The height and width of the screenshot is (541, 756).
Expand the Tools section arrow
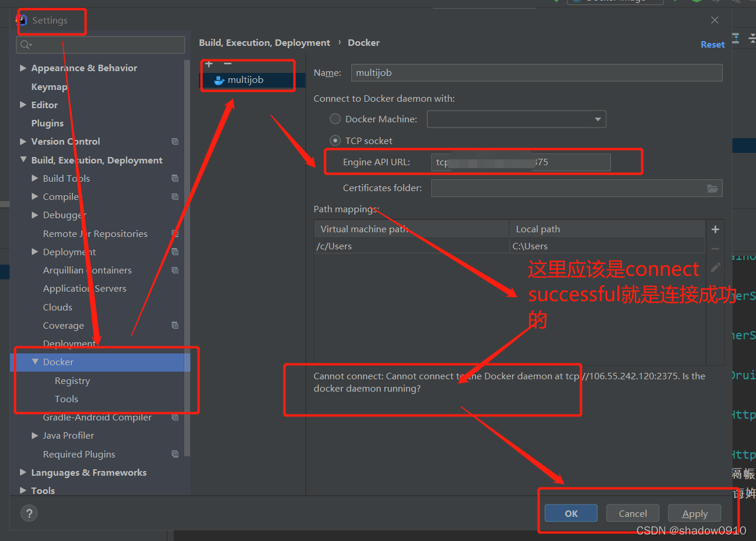pos(23,491)
